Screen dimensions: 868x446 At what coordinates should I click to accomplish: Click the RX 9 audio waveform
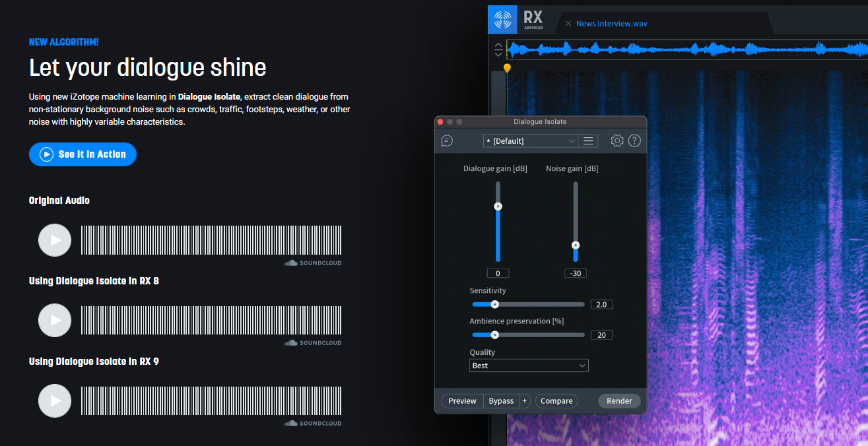pyautogui.click(x=211, y=401)
